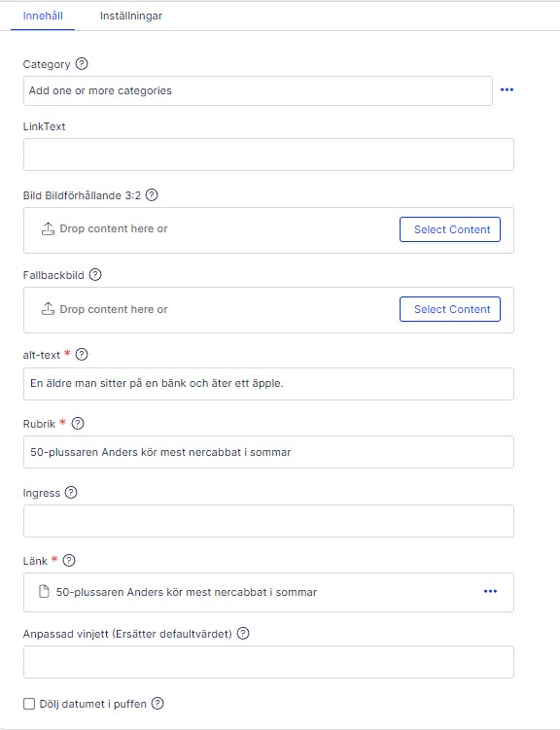The image size is (560, 730).
Task: Click into the LinkText input field
Action: point(268,155)
